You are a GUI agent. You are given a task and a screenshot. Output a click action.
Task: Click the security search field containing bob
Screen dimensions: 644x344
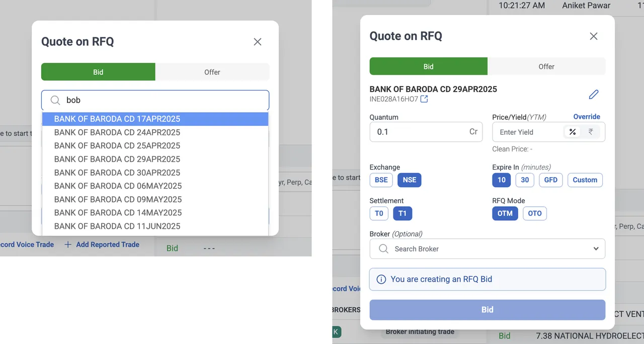155,100
